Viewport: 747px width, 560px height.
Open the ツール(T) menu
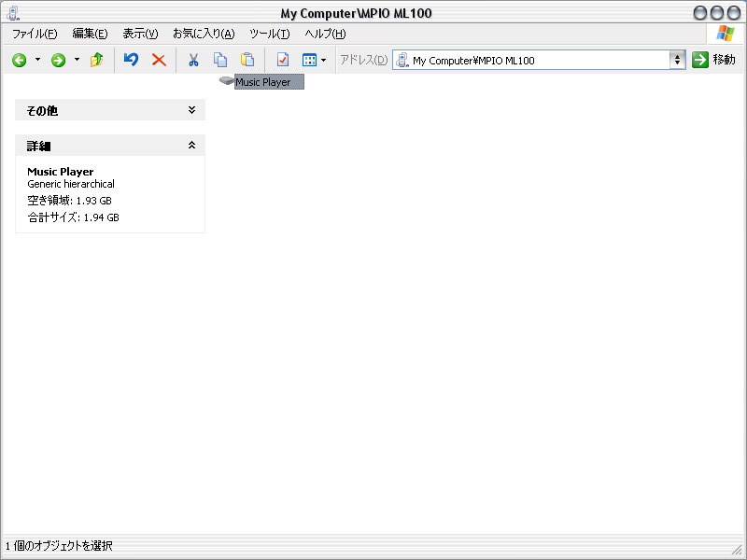tap(269, 34)
